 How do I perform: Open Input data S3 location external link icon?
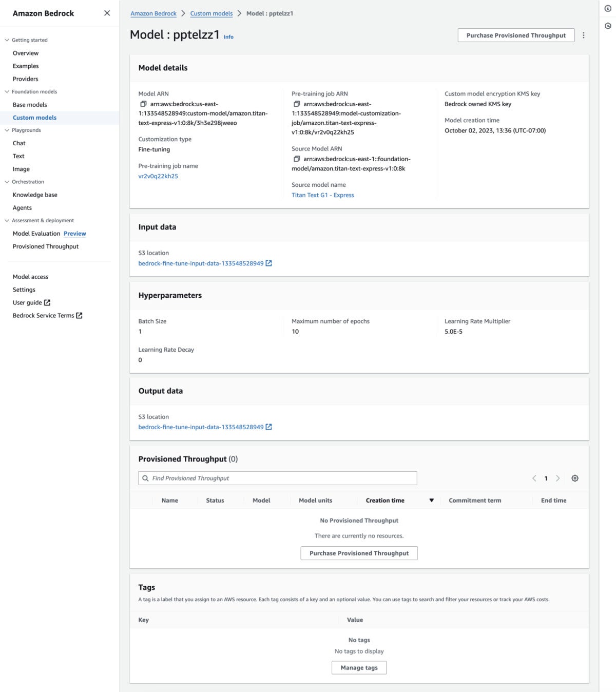click(x=268, y=263)
